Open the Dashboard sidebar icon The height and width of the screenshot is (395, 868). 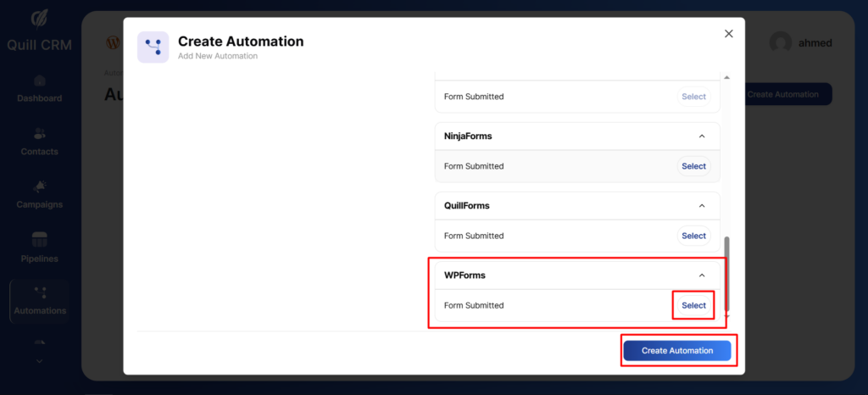(x=39, y=81)
